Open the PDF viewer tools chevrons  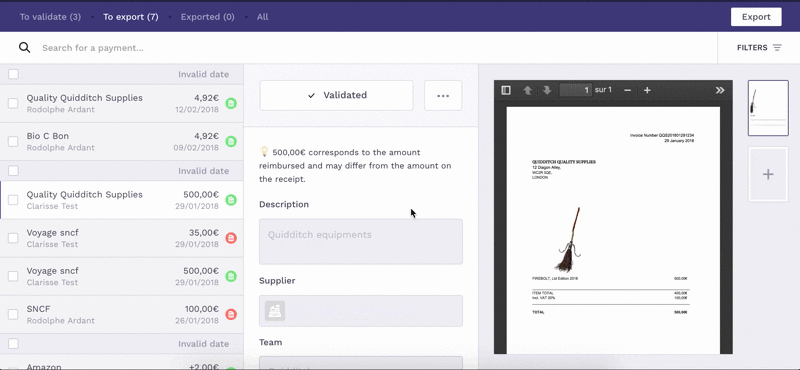pyautogui.click(x=719, y=90)
